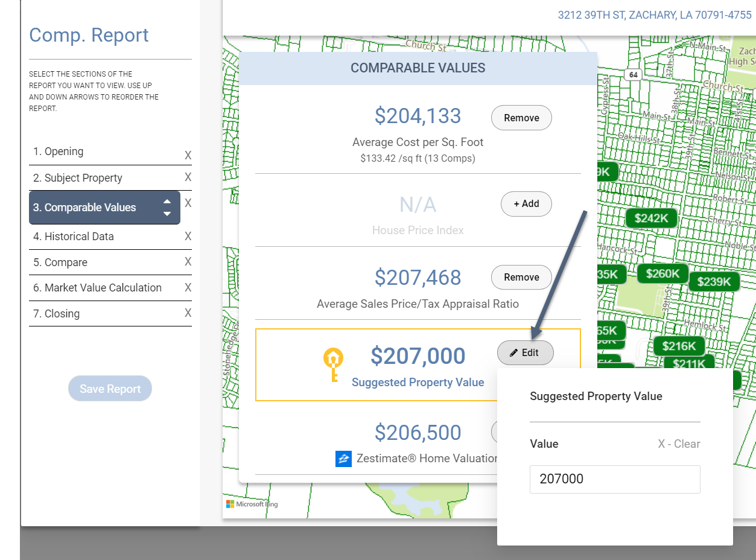Remove the Closing section with X
This screenshot has height=560, width=756.
coord(188,313)
